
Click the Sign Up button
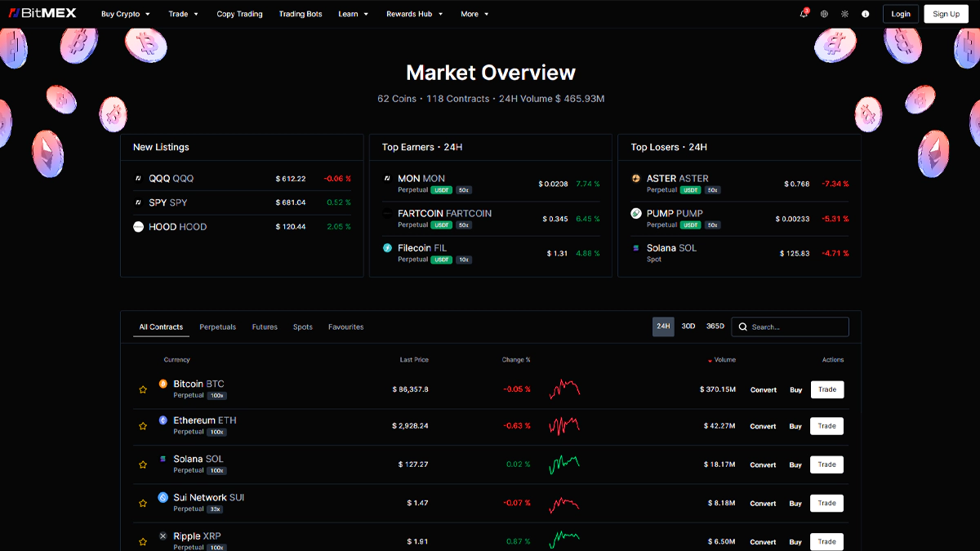(946, 14)
